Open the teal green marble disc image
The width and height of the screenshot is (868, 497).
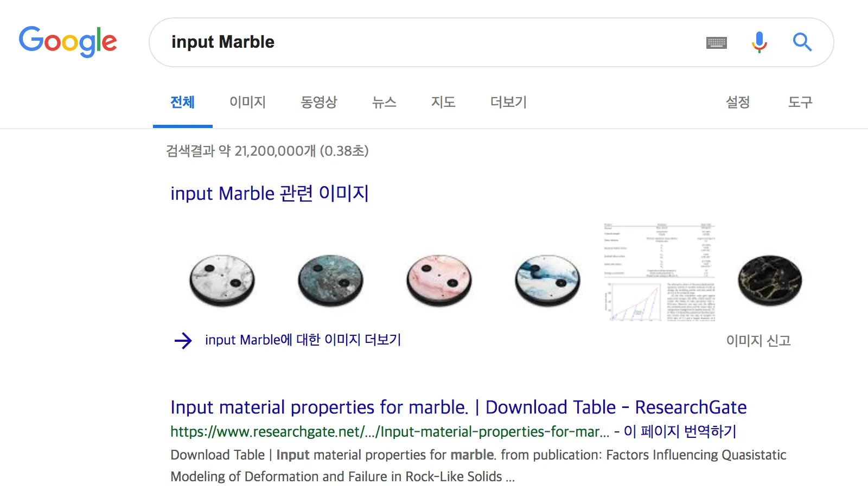point(331,281)
